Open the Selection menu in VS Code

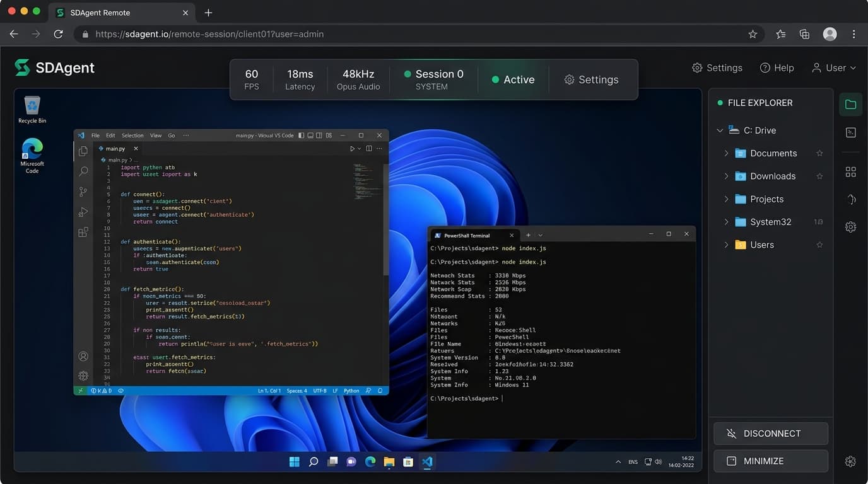[x=132, y=135]
